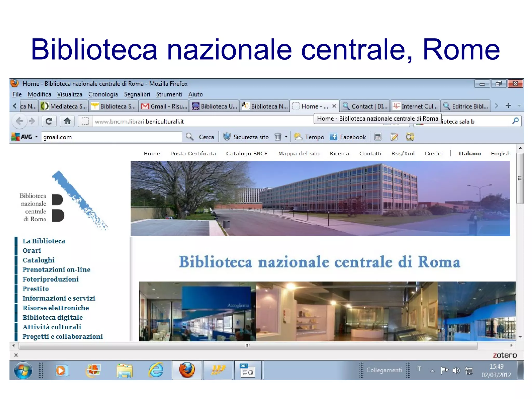The image size is (532, 399).
Task: Open Biblioteca digitale sidebar link
Action: coord(53,317)
